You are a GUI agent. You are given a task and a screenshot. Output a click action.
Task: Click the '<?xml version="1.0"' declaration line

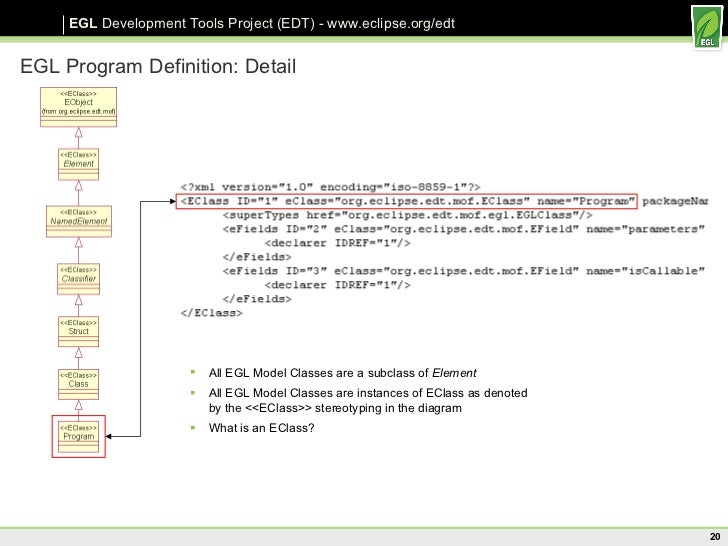point(330,187)
